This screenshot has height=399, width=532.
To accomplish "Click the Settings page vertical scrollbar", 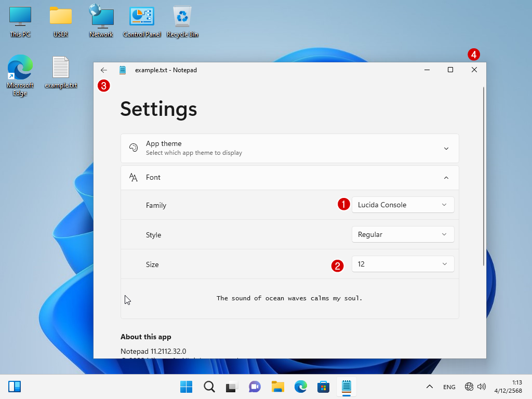I will (484, 177).
